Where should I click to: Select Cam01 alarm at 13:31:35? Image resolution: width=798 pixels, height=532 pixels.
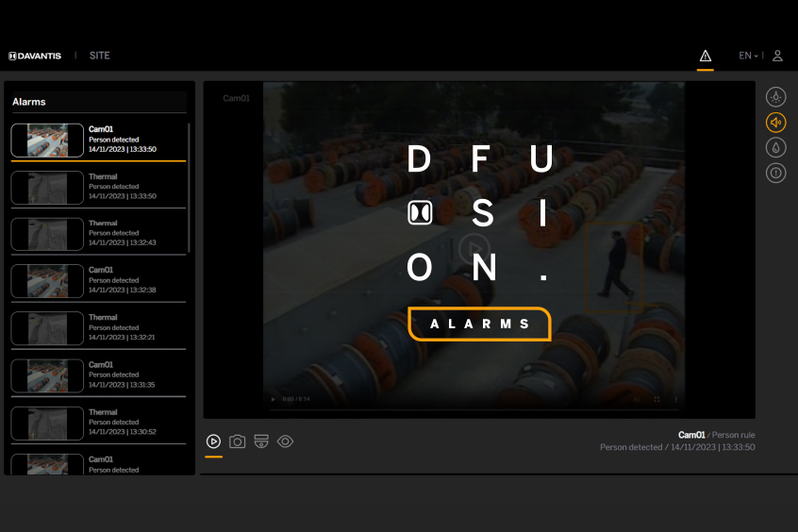tap(98, 375)
